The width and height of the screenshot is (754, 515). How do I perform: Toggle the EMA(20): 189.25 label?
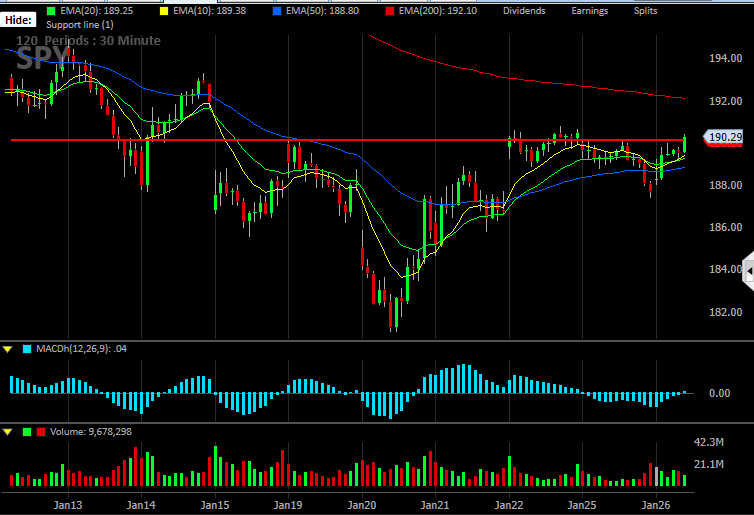click(x=97, y=11)
